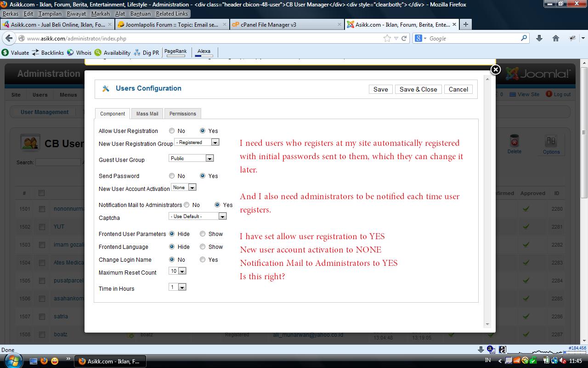Tick the checkbox on the YUT user row
The width and height of the screenshot is (588, 368).
click(42, 227)
